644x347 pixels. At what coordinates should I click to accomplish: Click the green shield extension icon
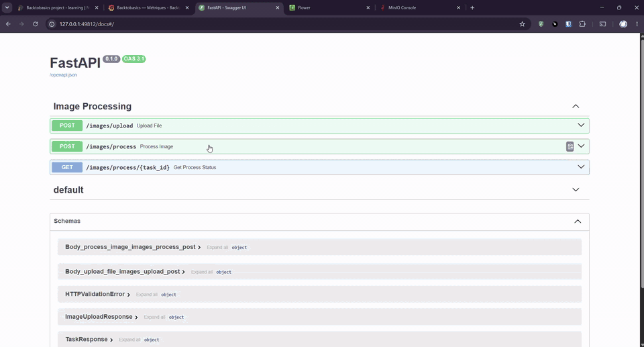click(x=541, y=24)
